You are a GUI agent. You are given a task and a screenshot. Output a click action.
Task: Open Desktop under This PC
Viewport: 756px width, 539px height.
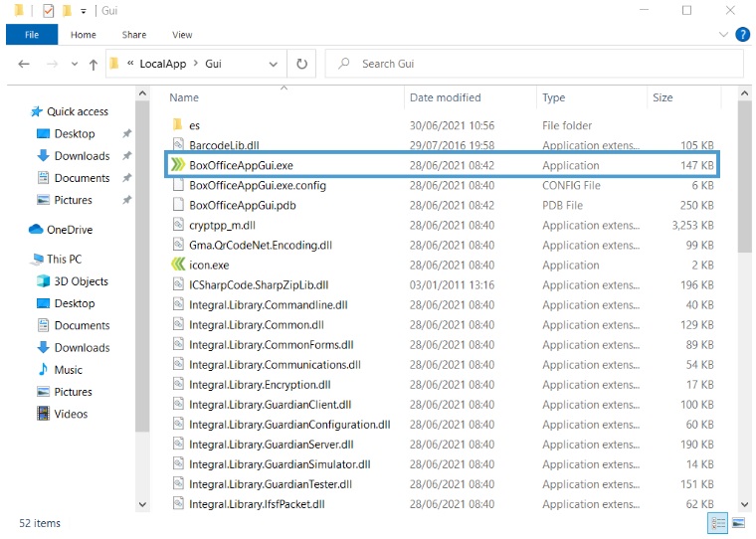(75, 303)
